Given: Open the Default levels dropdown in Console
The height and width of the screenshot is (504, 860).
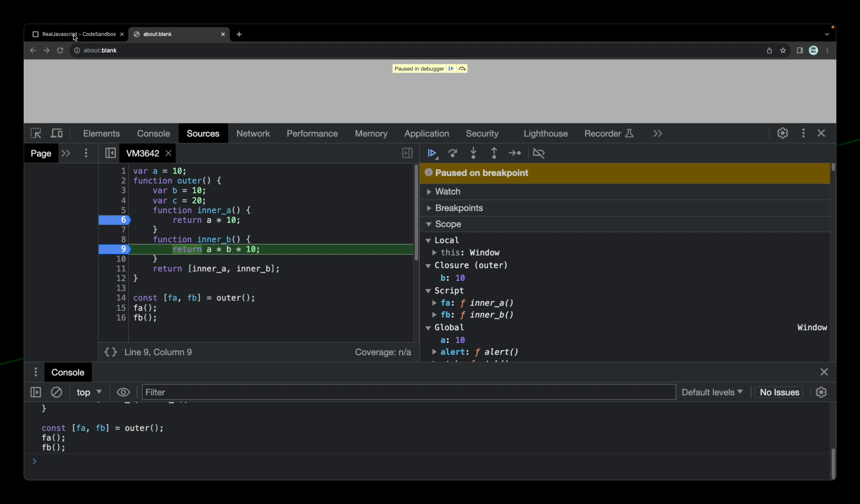Looking at the screenshot, I should click(711, 392).
